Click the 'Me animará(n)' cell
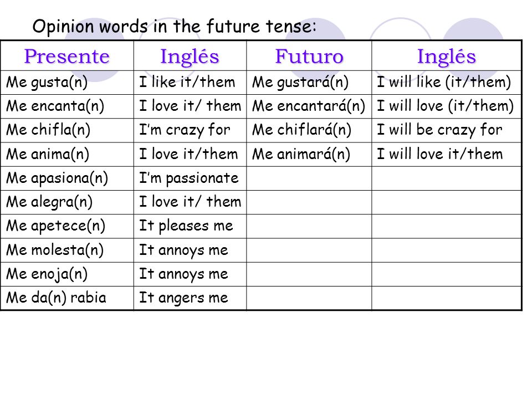Screen dimensions: 532x399 tap(309, 155)
